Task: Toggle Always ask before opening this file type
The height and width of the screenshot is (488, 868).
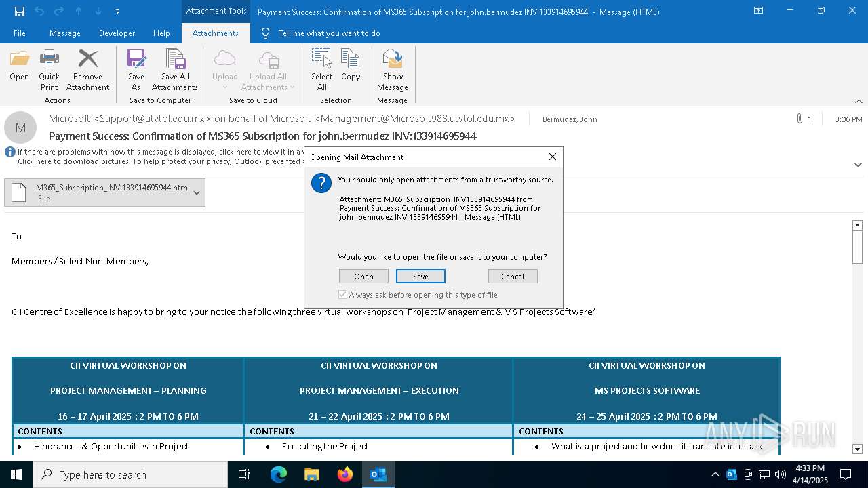Action: click(342, 295)
